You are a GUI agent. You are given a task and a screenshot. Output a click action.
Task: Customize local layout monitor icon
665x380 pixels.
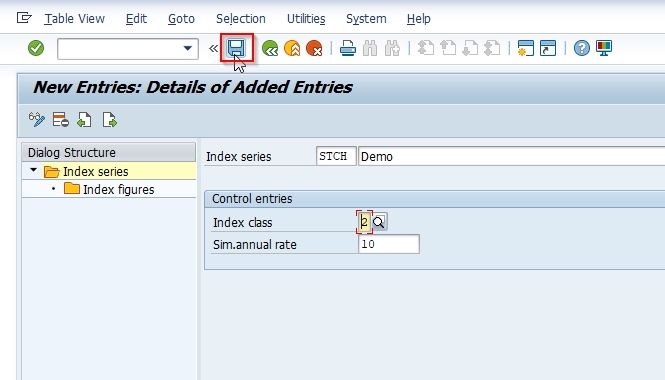pos(604,48)
